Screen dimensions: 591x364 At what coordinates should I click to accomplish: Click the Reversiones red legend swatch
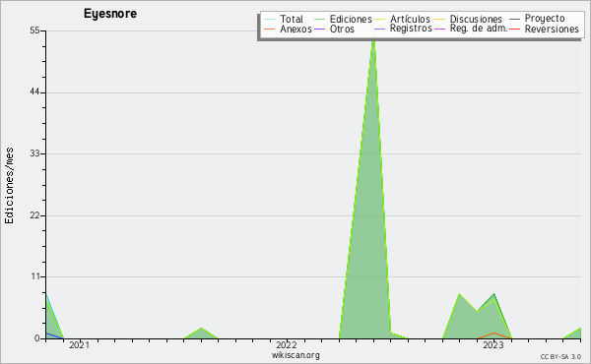point(514,30)
